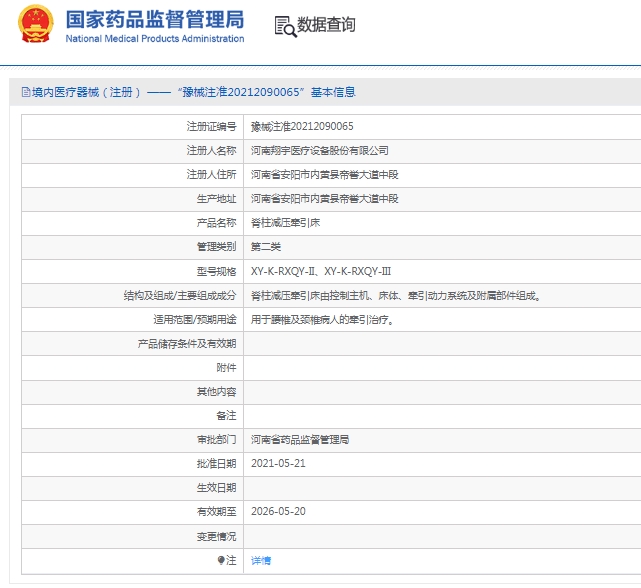Click the 附件 label
Image resolution: width=641 pixels, height=588 pixels.
click(226, 368)
